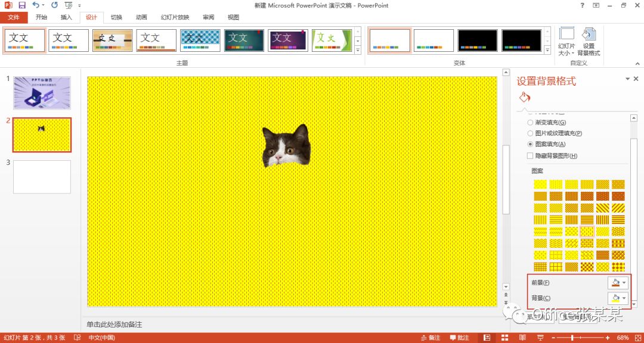Switch to the 视图 ribbon tab
Screen dimensions: 644x343
pos(233,17)
